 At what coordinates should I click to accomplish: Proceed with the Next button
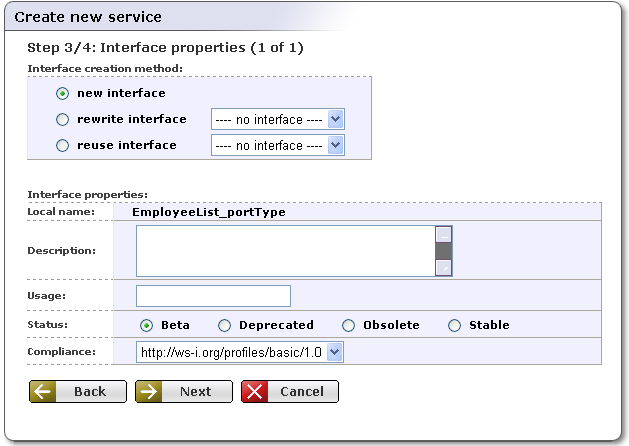coord(184,391)
